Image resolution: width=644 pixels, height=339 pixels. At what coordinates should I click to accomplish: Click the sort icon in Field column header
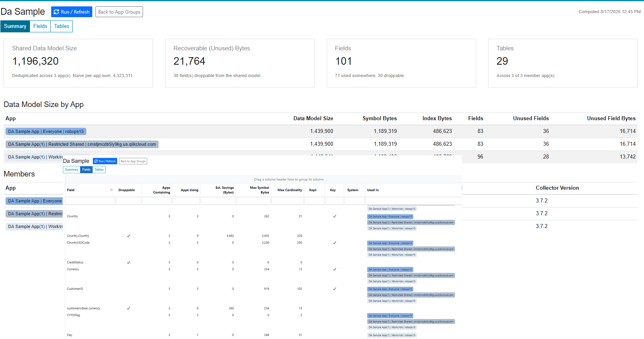point(111,190)
